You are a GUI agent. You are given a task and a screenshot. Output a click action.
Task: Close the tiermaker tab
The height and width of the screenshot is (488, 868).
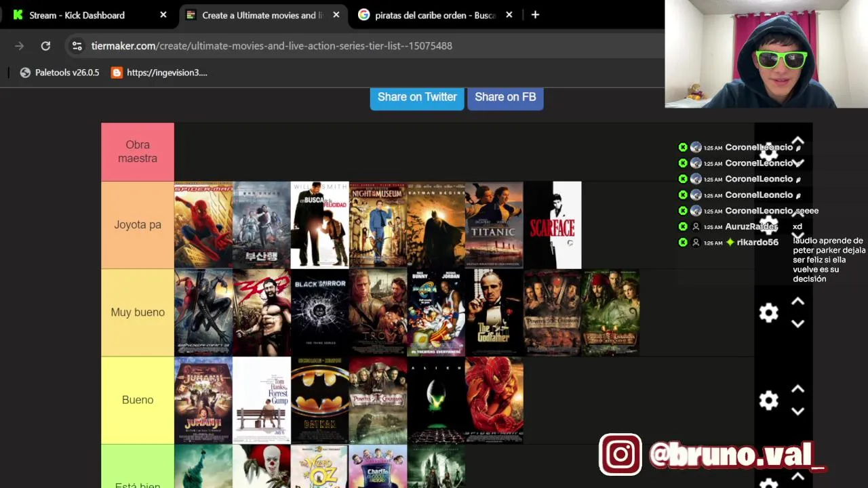coord(336,15)
